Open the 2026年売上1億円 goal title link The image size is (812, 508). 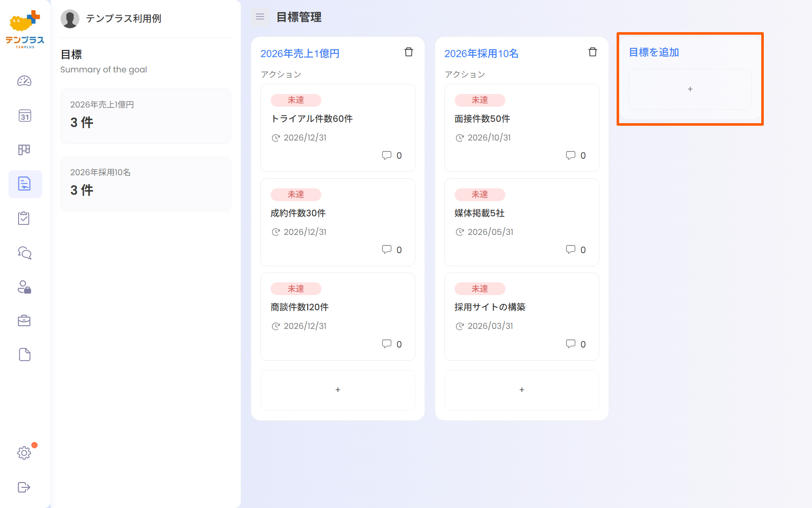(300, 54)
